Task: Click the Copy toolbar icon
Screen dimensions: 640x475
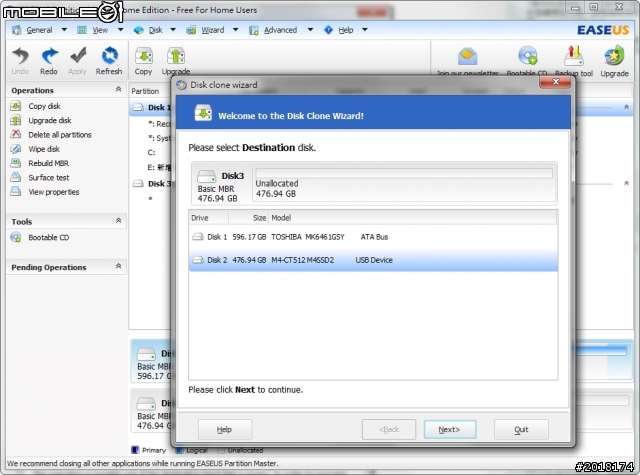Action: coord(144,56)
